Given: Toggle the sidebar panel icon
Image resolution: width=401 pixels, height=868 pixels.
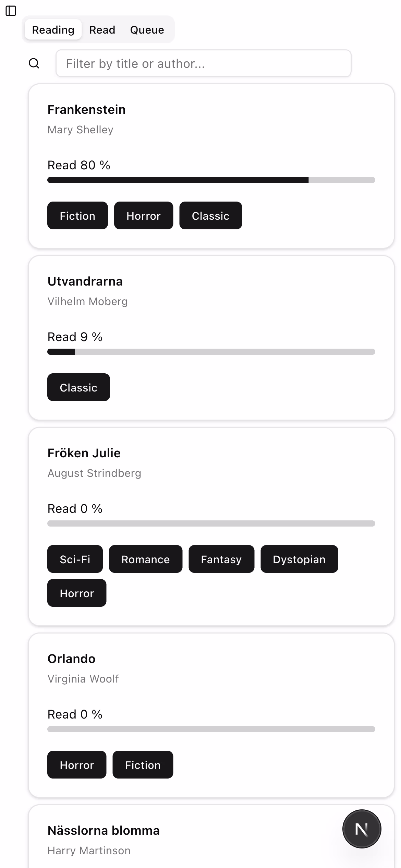Looking at the screenshot, I should coord(11,11).
